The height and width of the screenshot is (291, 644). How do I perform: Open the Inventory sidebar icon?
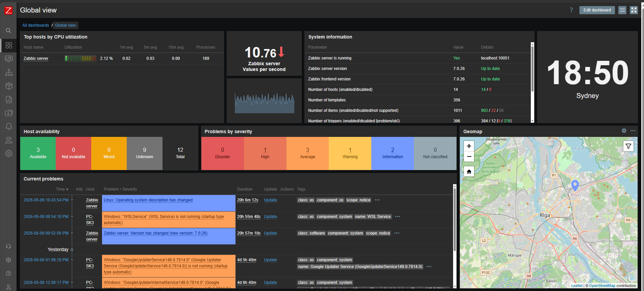[9, 86]
